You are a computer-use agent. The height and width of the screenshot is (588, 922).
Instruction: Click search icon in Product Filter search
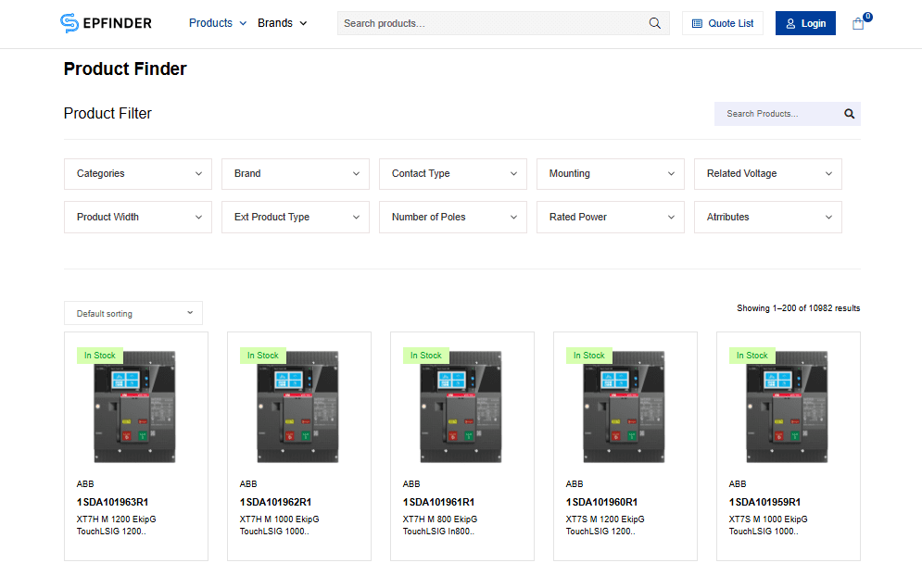849,114
